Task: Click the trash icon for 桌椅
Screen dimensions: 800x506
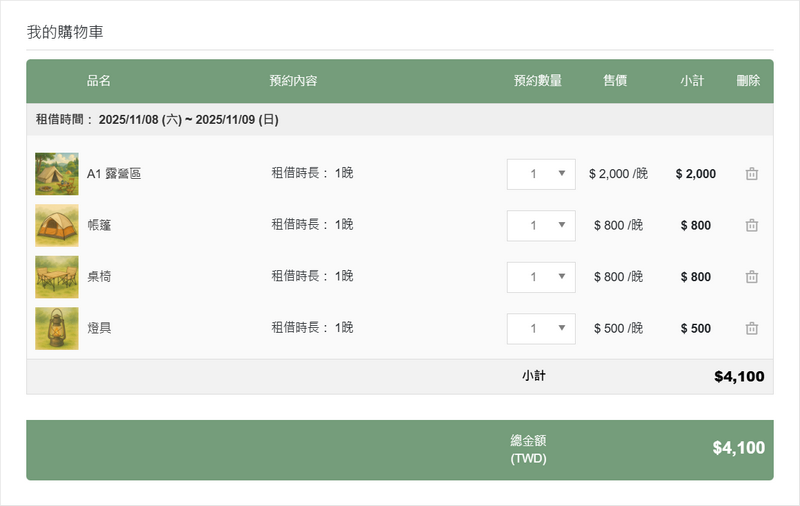Action: pos(752,277)
